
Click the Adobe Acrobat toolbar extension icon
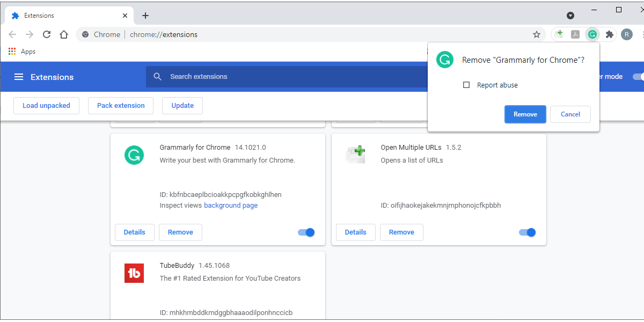tap(575, 34)
